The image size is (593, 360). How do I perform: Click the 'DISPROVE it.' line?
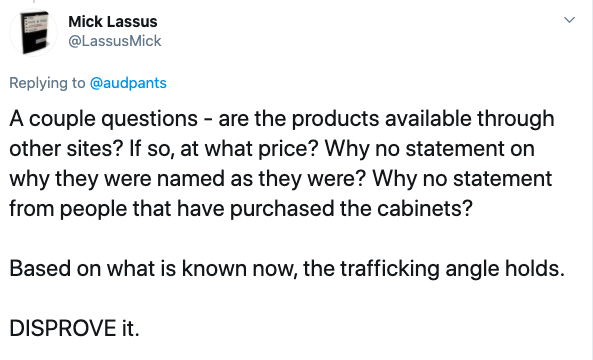pyautogui.click(x=75, y=328)
